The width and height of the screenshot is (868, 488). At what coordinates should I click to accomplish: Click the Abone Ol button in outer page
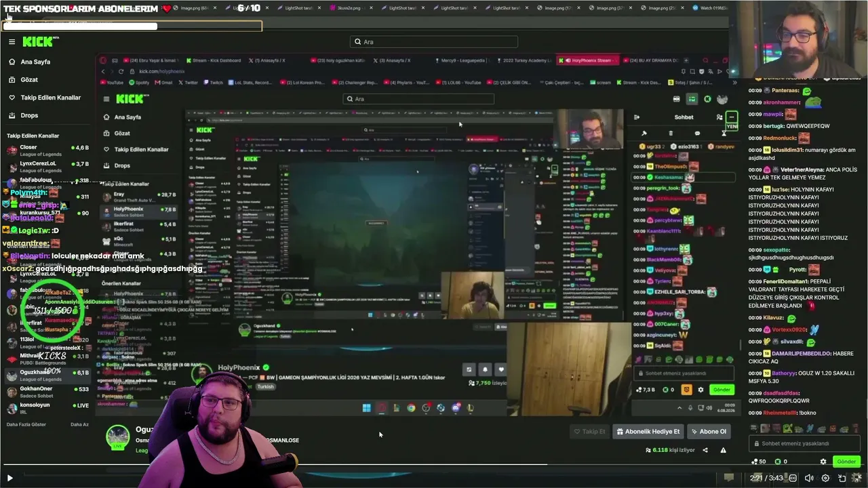709,432
